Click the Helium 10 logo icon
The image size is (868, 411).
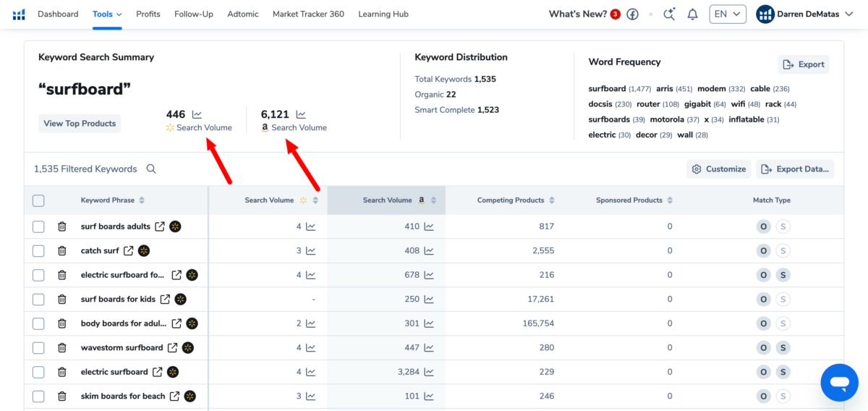(19, 14)
